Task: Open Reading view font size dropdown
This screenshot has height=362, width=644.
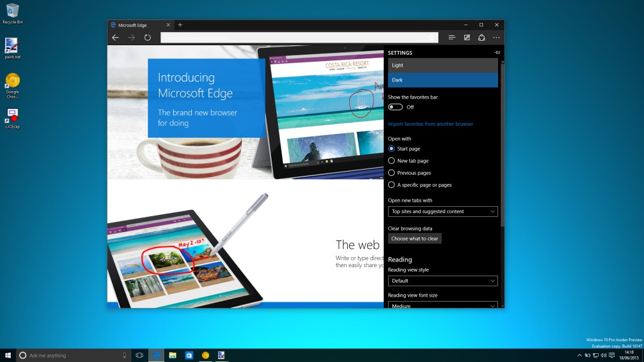Action: (x=443, y=305)
